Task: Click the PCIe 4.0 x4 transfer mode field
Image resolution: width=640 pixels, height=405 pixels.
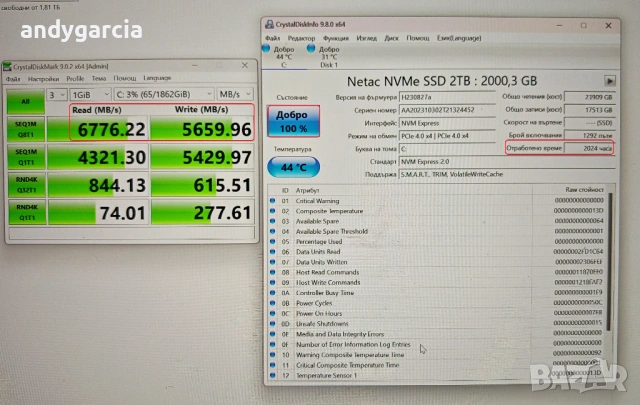Action: [447, 136]
